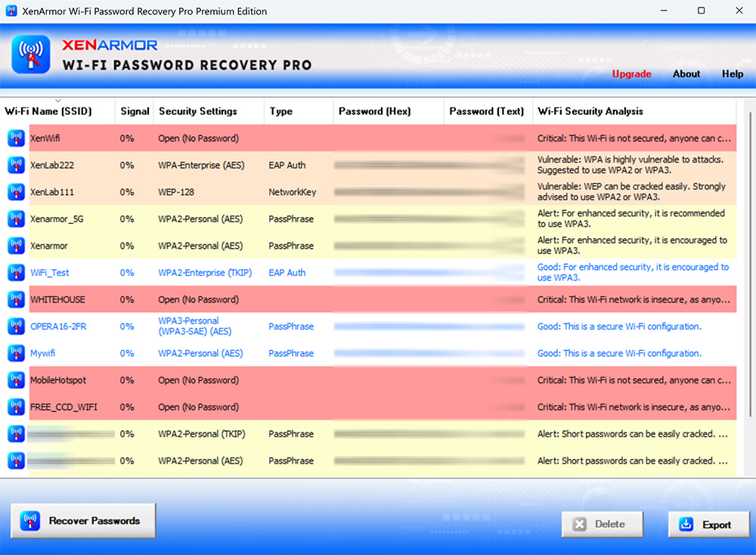Click the sort arrow above Wi-Fi Name column
This screenshot has width=756, height=555.
pos(58,101)
